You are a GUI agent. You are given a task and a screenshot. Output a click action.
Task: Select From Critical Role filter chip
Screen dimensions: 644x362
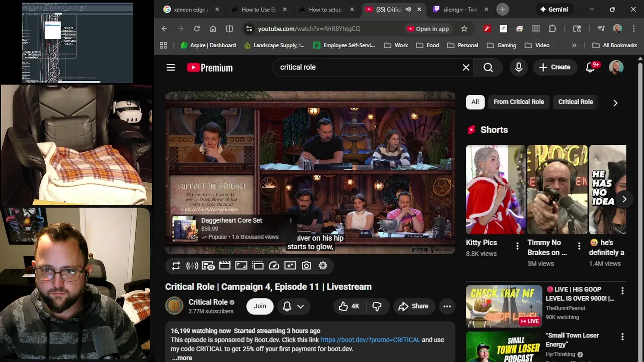click(519, 102)
